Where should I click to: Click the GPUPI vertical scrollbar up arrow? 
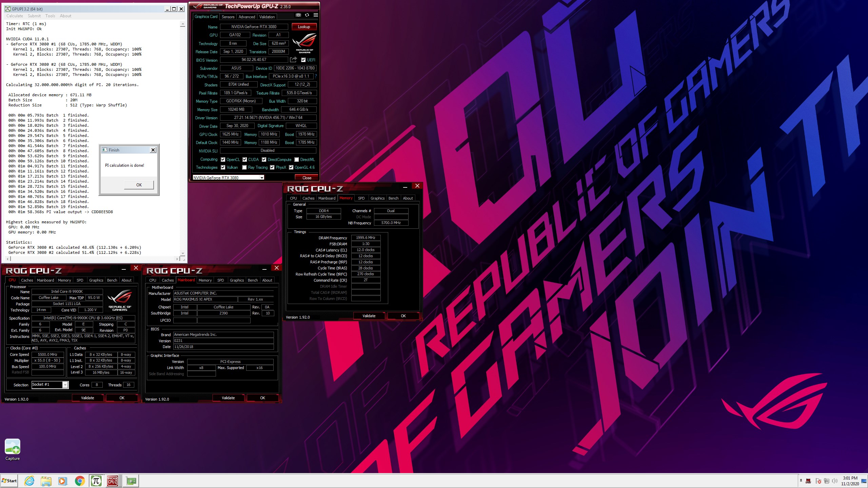coord(183,24)
